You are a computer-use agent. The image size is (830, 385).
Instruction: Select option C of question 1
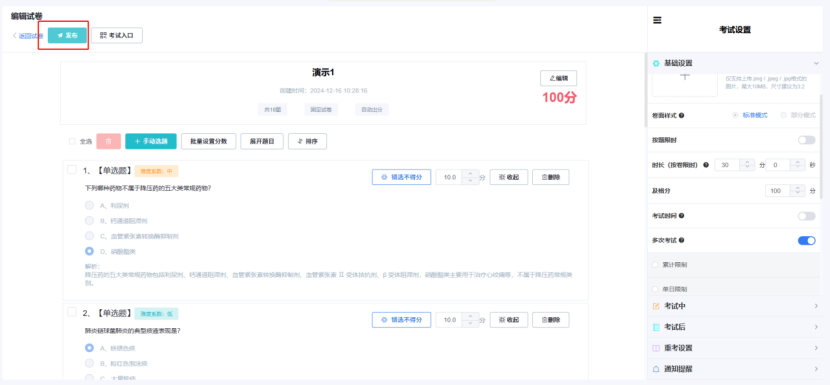(x=89, y=236)
